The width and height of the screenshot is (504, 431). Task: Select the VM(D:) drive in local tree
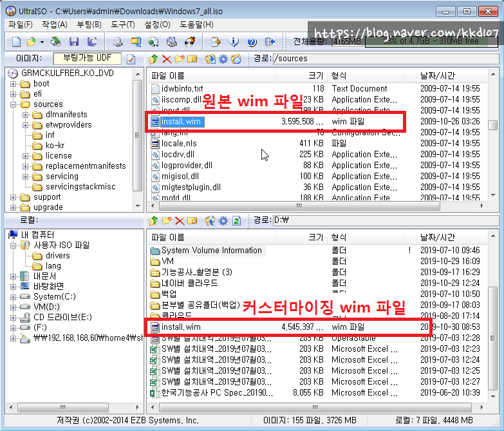click(x=46, y=307)
